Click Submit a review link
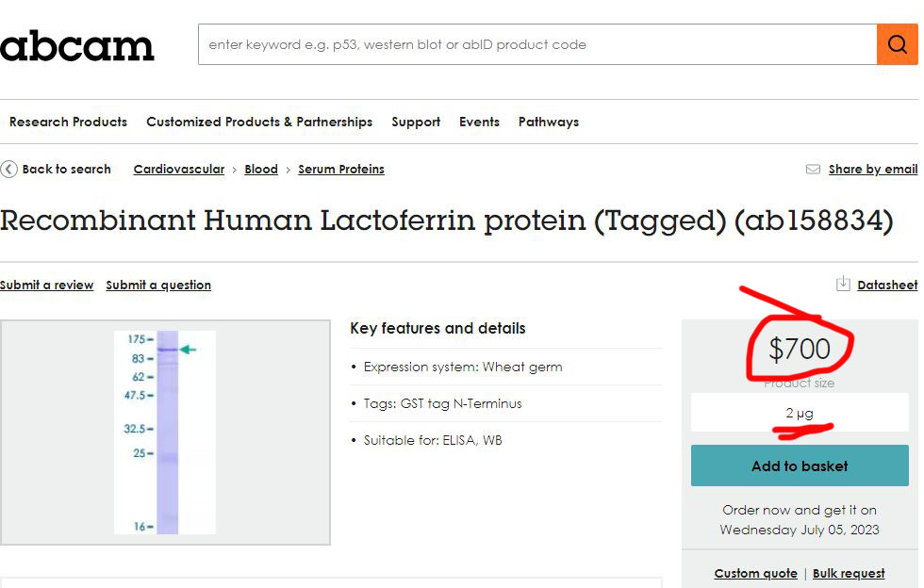Viewport: 924px width, 588px height. coord(47,285)
